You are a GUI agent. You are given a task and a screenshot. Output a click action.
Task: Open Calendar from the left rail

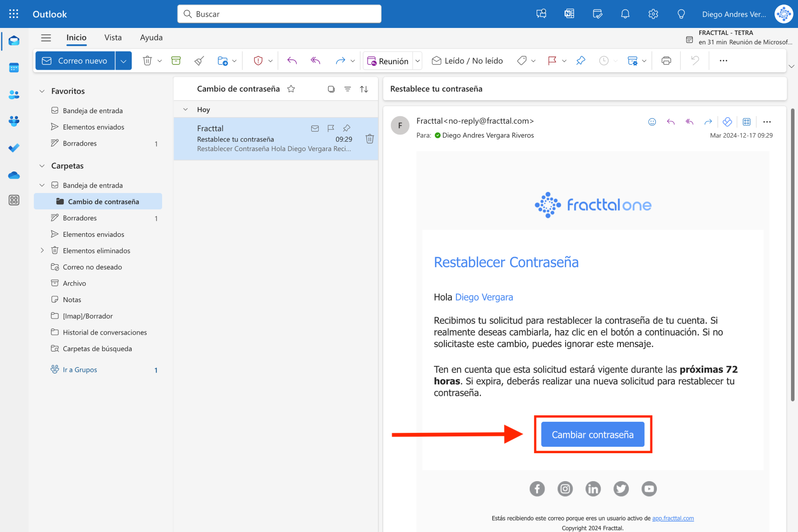coord(14,68)
